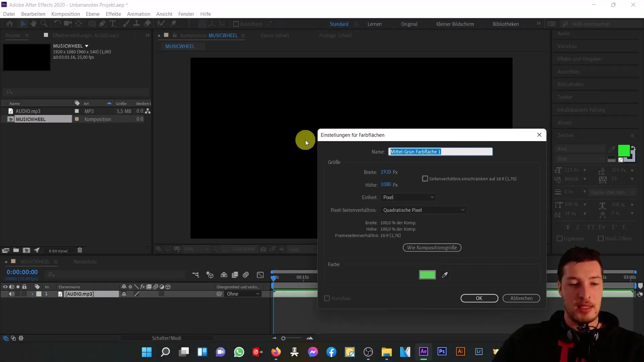Click the Shy layers master switch in timeline
Image resolution: width=644 pixels, height=362 pixels.
(224, 275)
